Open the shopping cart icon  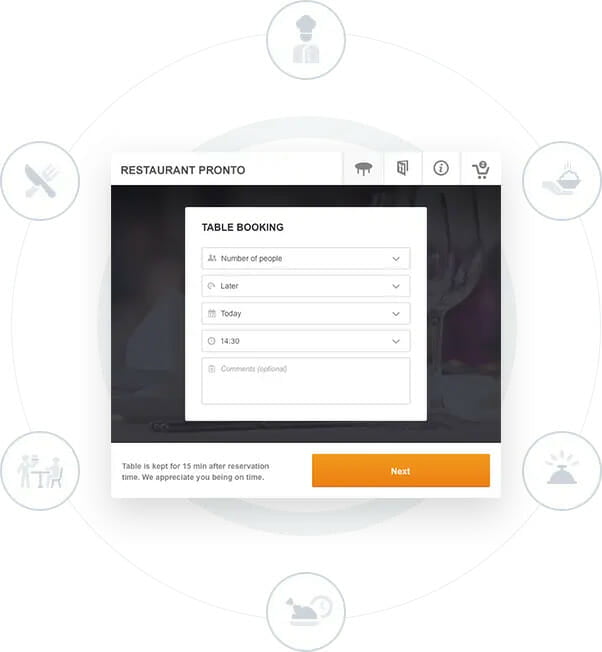tap(481, 170)
